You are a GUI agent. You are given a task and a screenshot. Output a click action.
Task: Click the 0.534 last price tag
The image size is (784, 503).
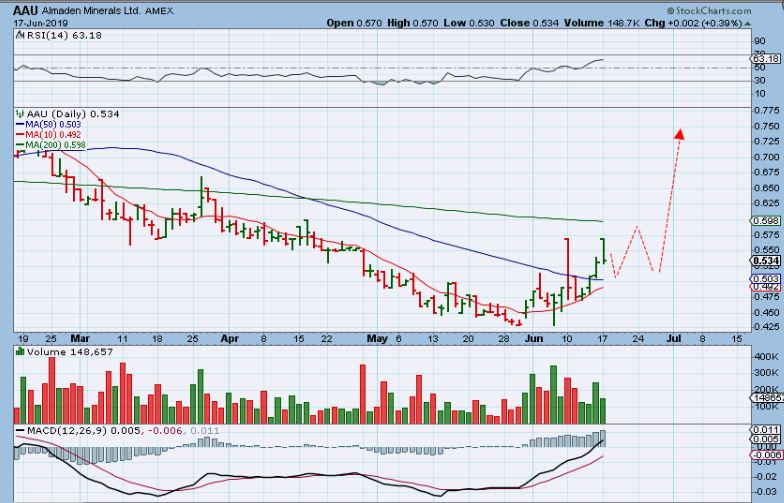pyautogui.click(x=766, y=260)
